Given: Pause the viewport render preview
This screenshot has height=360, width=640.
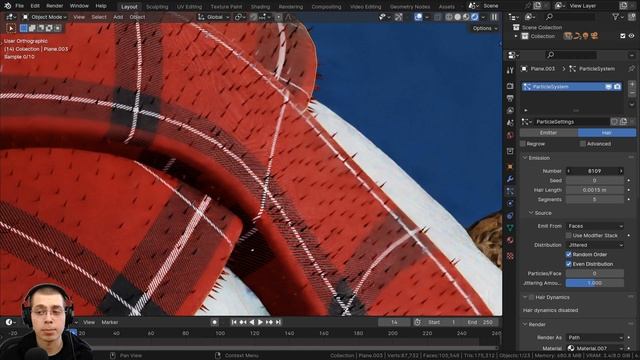Looking at the screenshot, I should [494, 17].
